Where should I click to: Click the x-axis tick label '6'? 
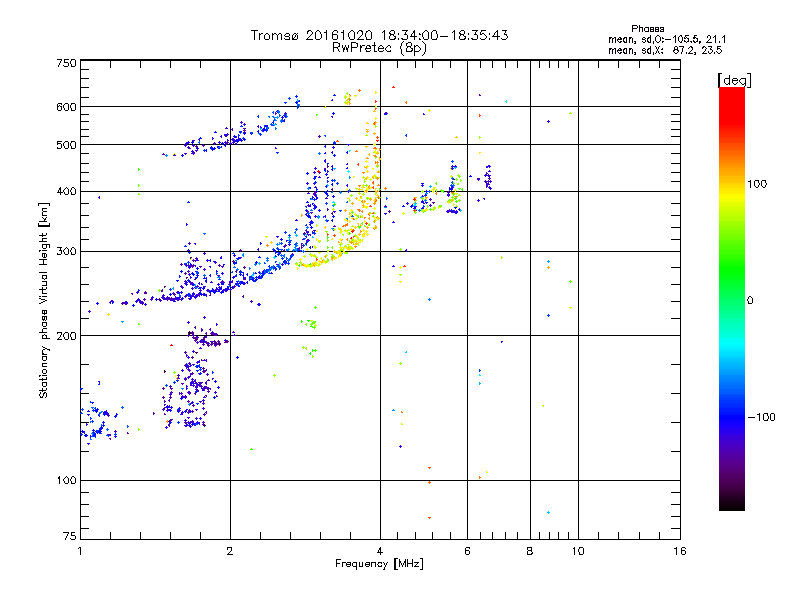point(467,551)
